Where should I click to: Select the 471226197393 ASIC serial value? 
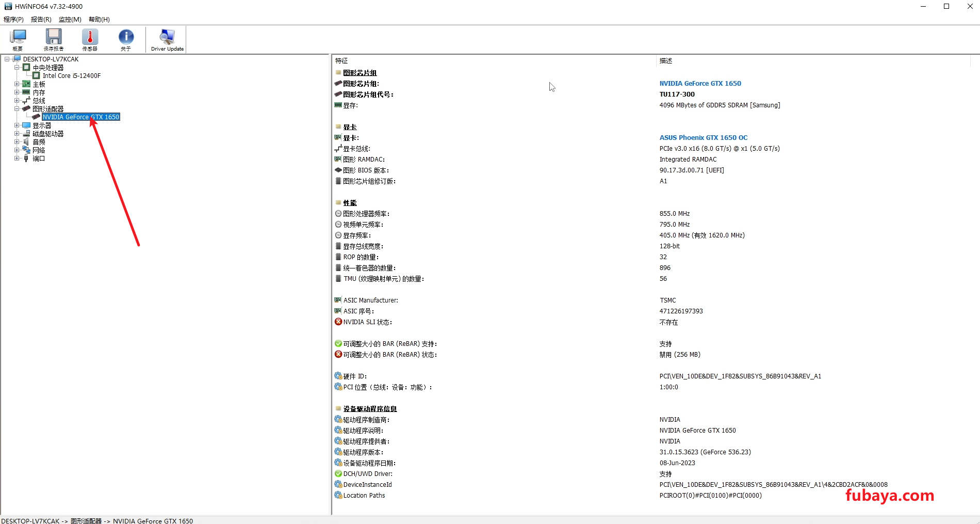(681, 311)
